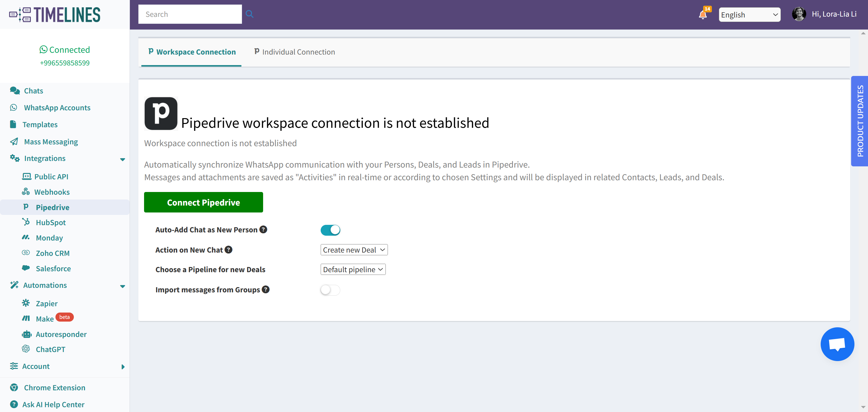The image size is (868, 412).
Task: Click the scrollbar down arrow
Action: pos(863,407)
